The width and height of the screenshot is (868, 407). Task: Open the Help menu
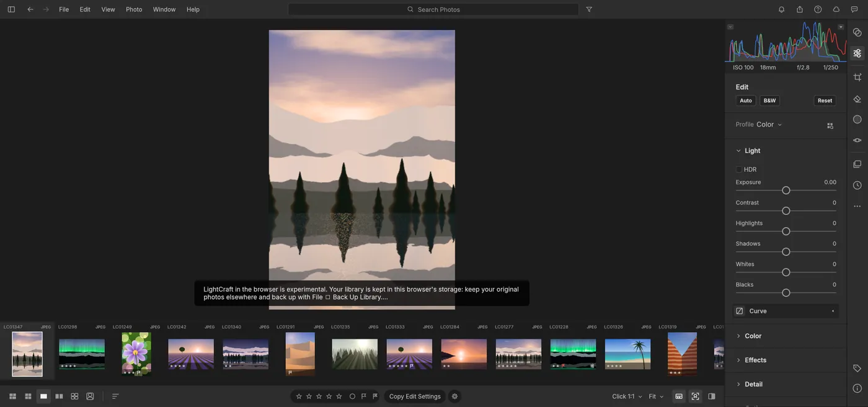[193, 9]
